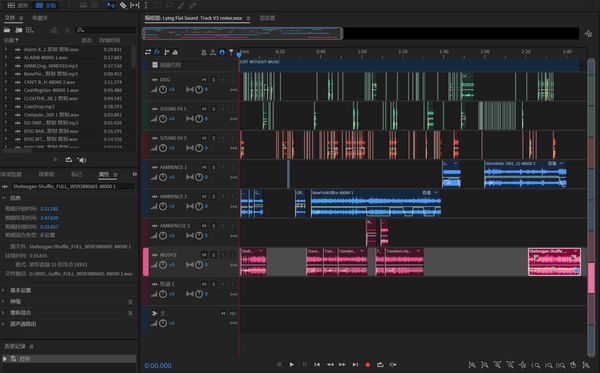Viewport: 600px width, 373px height.
Task: Select the Razor tool
Action: pyautogui.click(x=123, y=5)
